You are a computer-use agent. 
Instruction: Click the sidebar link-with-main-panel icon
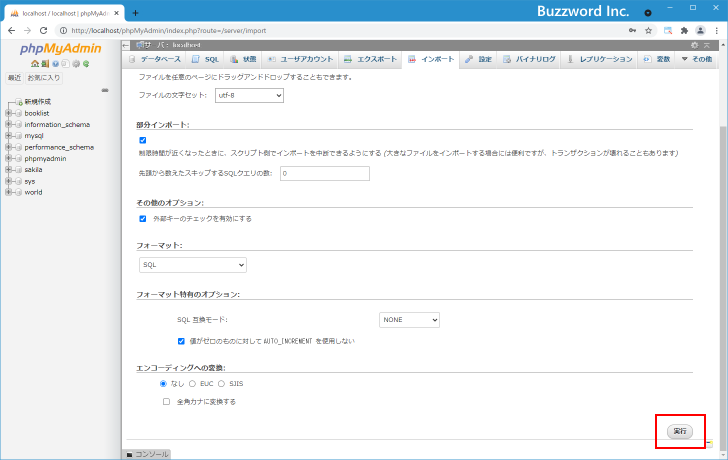(105, 90)
